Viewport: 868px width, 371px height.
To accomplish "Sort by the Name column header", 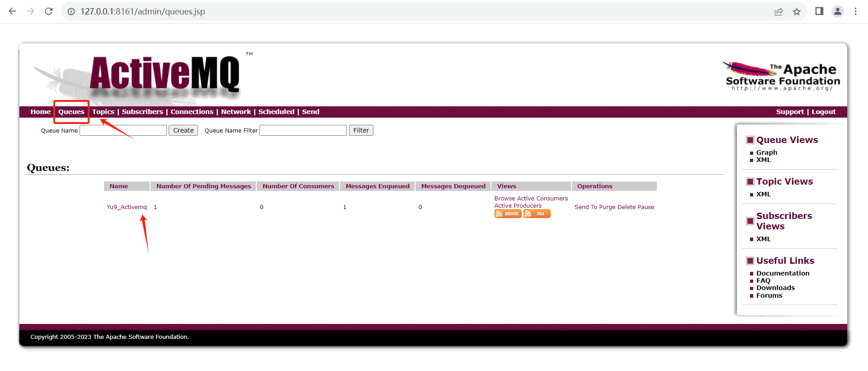I will [x=118, y=186].
